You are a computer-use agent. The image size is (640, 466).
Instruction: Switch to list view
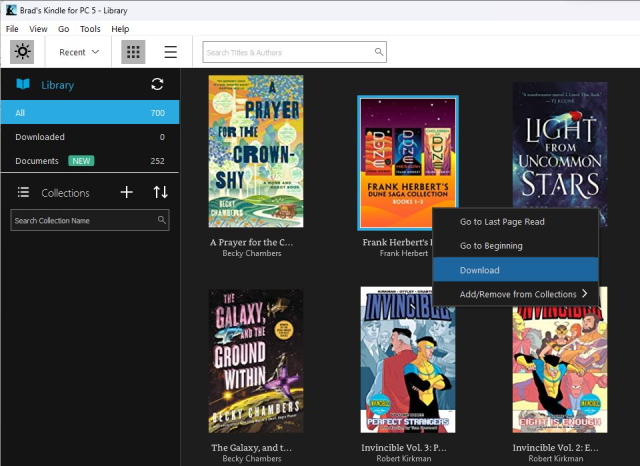pos(170,52)
